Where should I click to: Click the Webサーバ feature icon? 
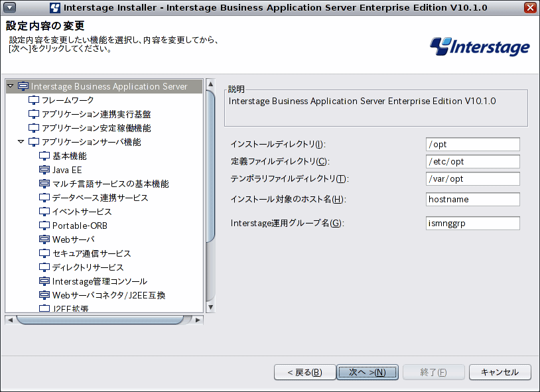(44, 239)
